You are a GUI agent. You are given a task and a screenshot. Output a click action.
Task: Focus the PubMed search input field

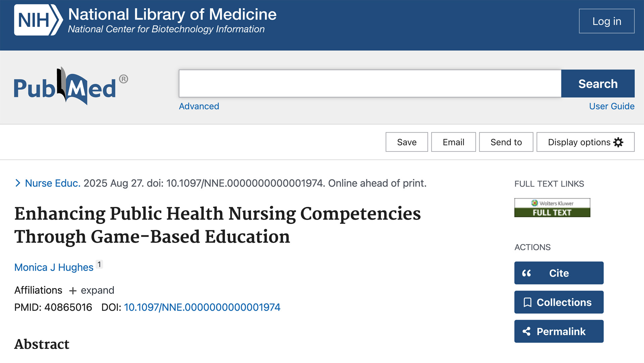(x=370, y=84)
